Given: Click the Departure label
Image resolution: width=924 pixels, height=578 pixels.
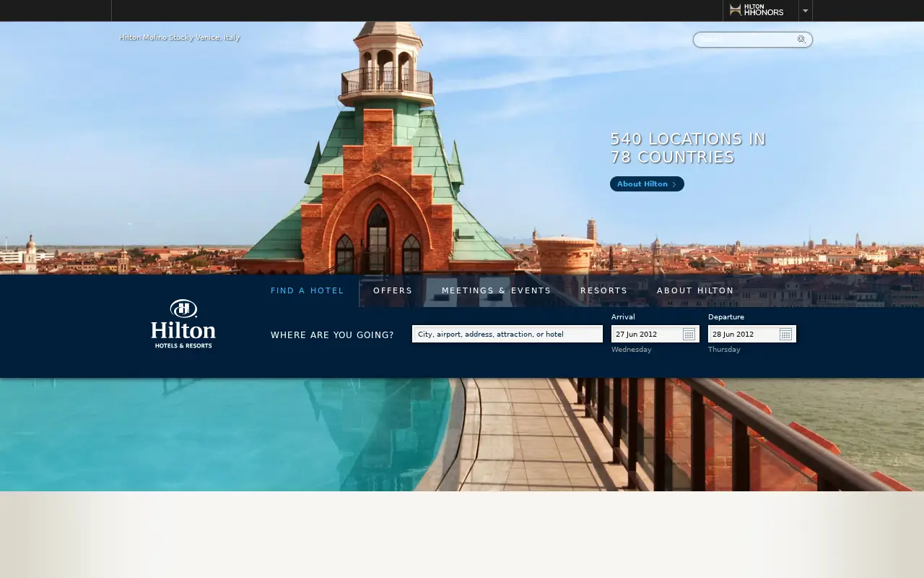Looking at the screenshot, I should point(726,317).
